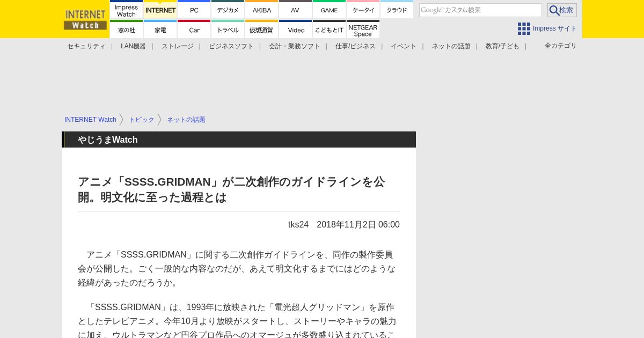Open the Car tab
The width and height of the screenshot is (644, 338).
[194, 30]
